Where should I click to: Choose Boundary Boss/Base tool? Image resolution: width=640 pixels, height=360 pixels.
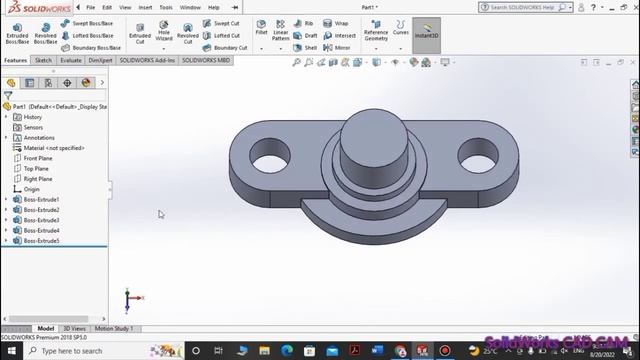[x=91, y=48]
